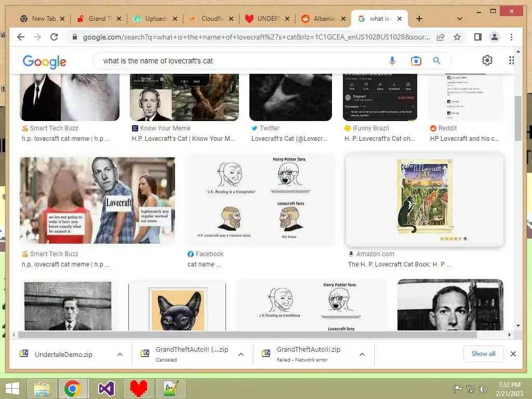This screenshot has width=532, height=399.
Task: Open File Explorer from the taskbar
Action: tap(42, 389)
